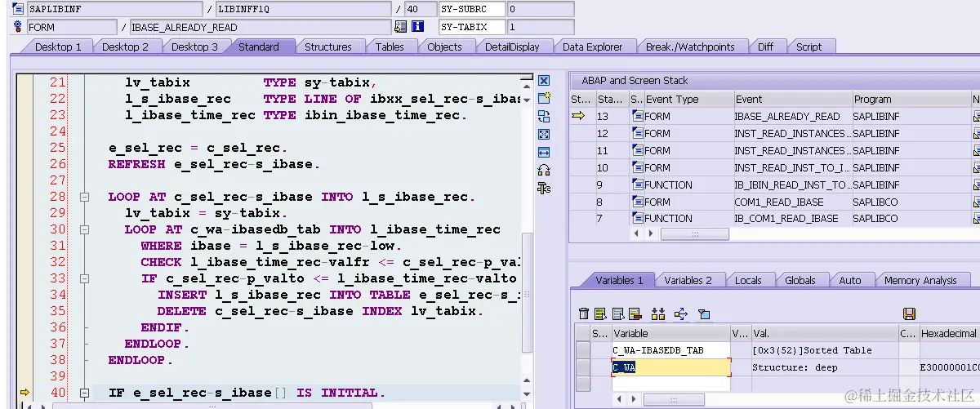Click the swap tools icon beside the editor
The width and height of the screenshot is (980, 409).
545,170
